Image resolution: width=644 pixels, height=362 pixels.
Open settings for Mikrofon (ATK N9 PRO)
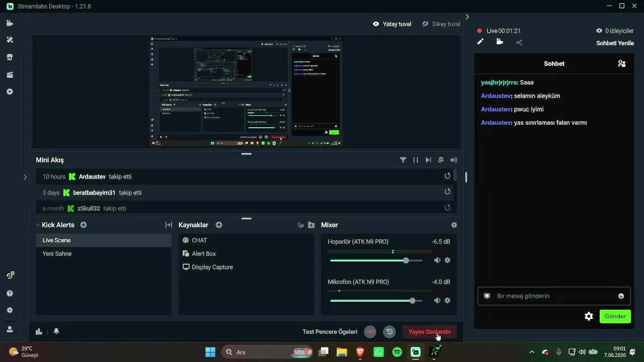click(x=447, y=300)
